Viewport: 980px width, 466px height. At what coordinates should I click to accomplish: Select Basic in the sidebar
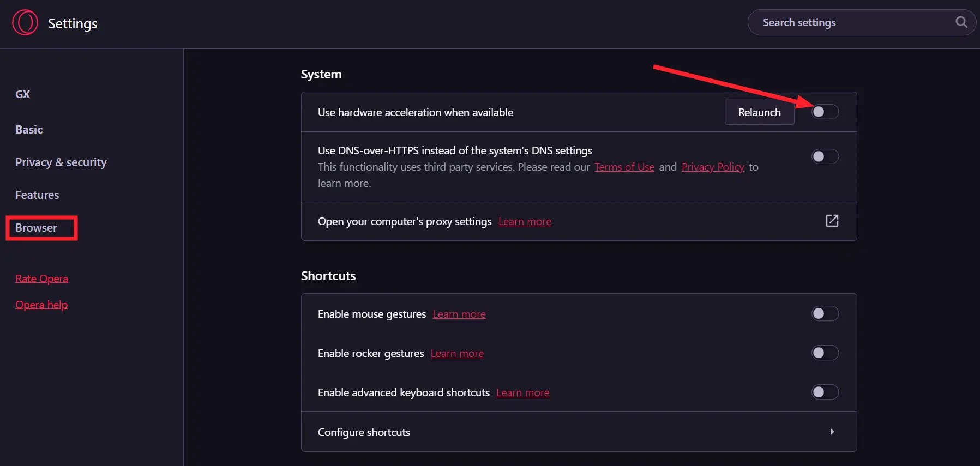point(29,130)
